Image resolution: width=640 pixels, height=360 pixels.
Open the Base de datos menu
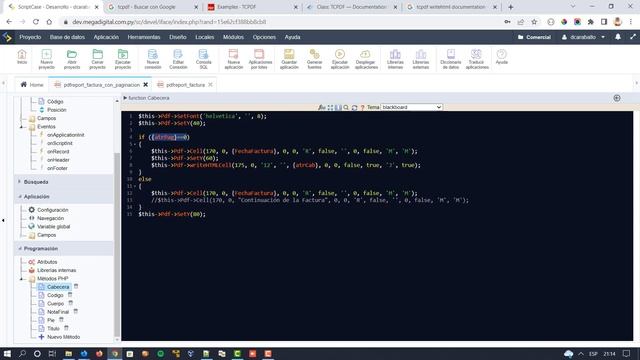point(67,37)
